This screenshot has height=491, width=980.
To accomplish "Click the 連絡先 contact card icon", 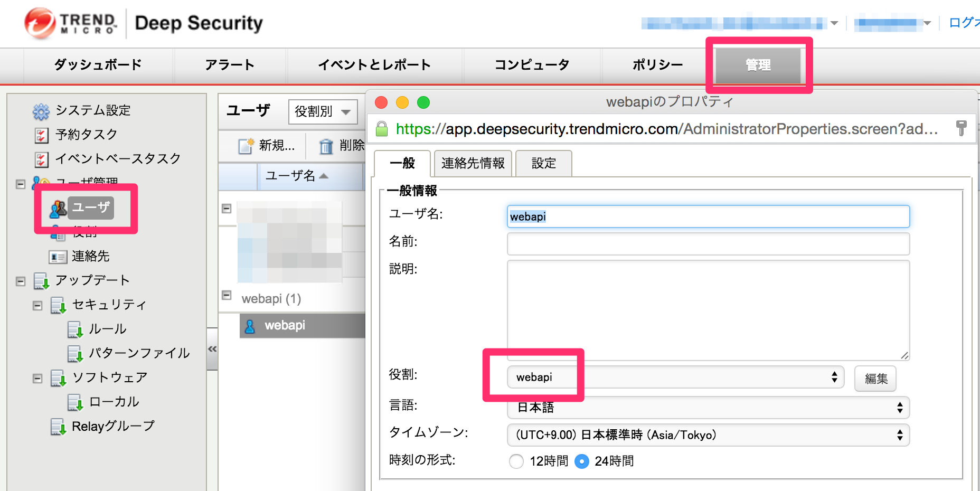I will (x=58, y=257).
